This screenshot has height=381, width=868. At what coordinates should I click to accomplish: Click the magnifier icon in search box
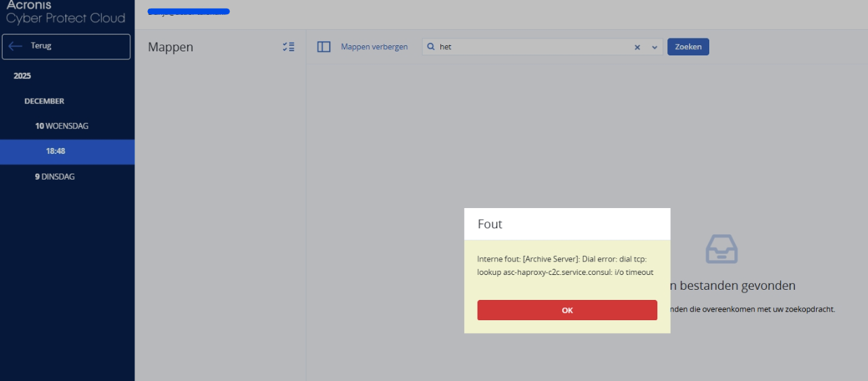tap(431, 47)
